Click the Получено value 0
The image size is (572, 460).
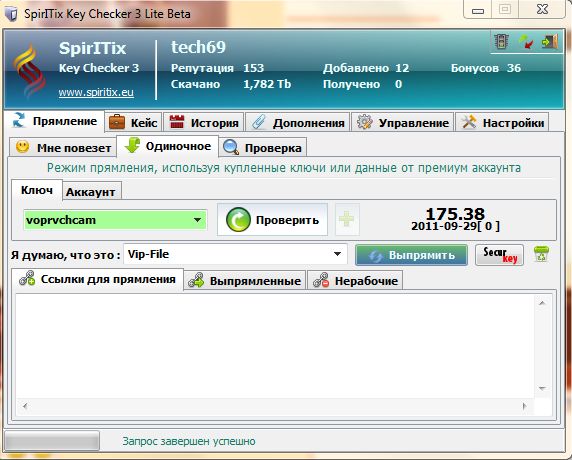pyautogui.click(x=398, y=84)
